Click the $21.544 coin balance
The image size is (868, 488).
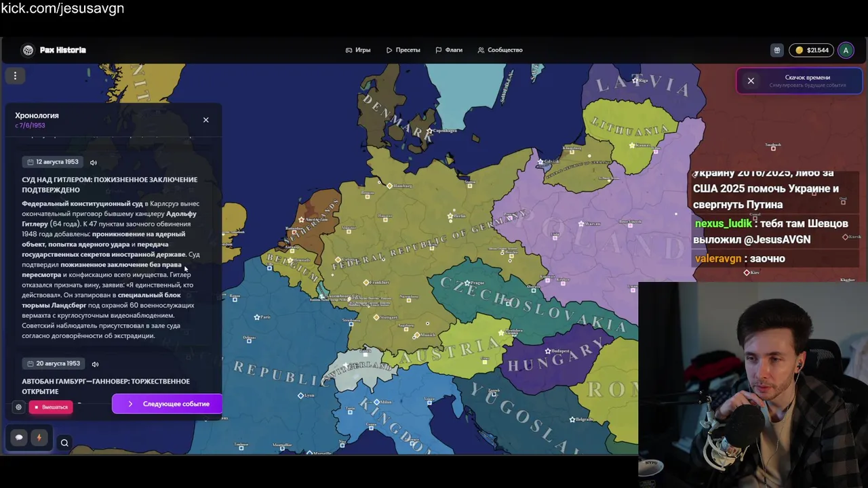point(812,50)
